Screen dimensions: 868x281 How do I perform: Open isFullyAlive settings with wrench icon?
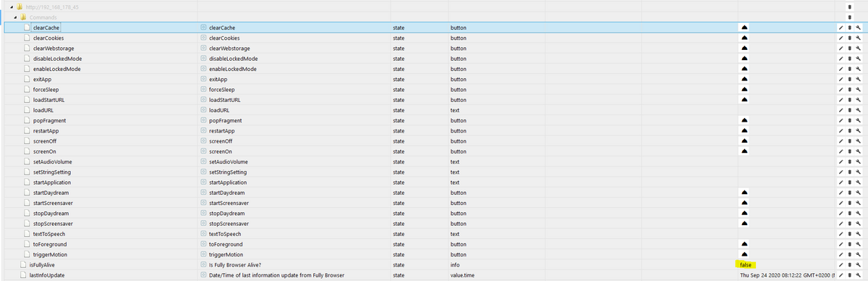pyautogui.click(x=858, y=265)
